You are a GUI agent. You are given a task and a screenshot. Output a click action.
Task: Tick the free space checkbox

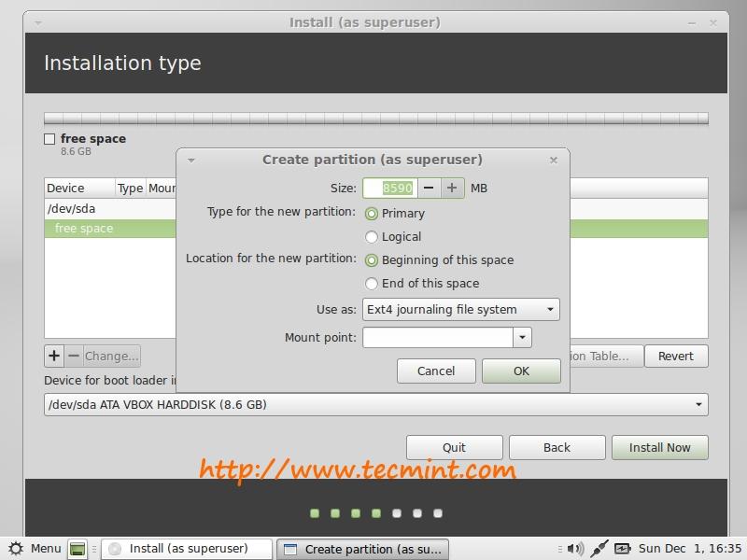49,139
